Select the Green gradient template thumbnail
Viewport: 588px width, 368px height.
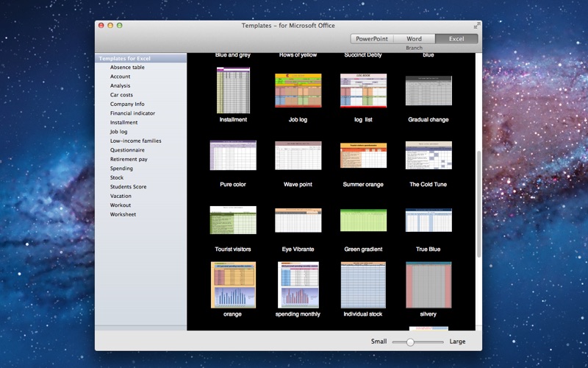pos(363,220)
